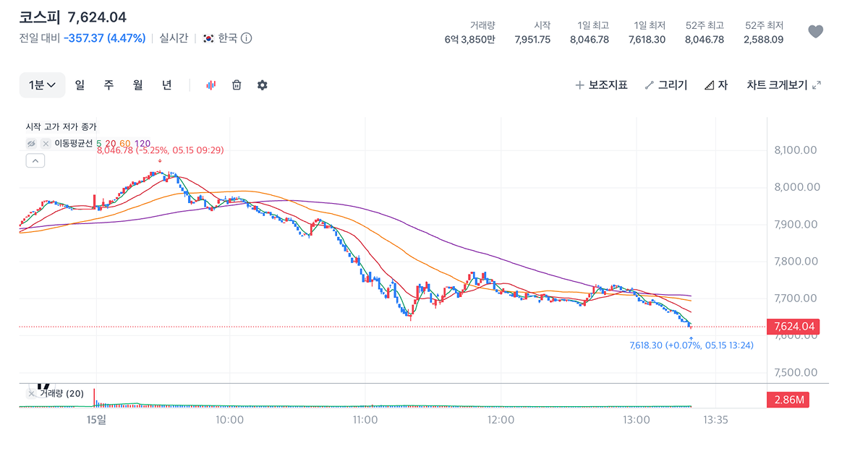Viewport: 868px width, 456px height.
Task: Click the 실시간 real-time label
Action: click(x=174, y=38)
